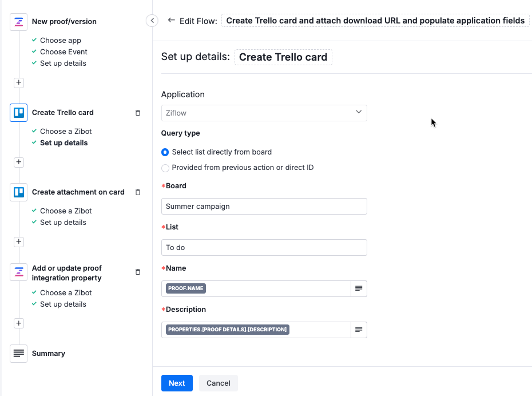Go back using the Edit Flow arrow
Viewport: 532px width, 396px height.
point(172,21)
